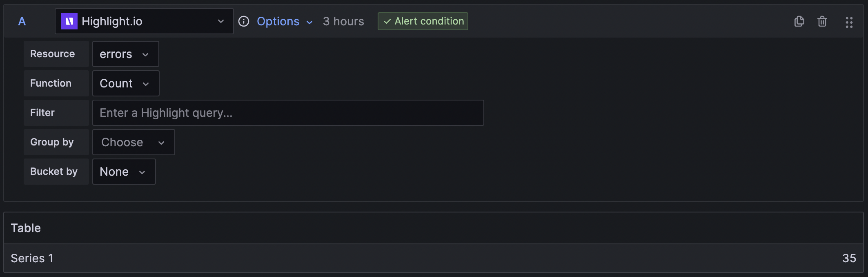The width and height of the screenshot is (868, 277).
Task: Open the Bucket by None dropdown
Action: pyautogui.click(x=124, y=172)
